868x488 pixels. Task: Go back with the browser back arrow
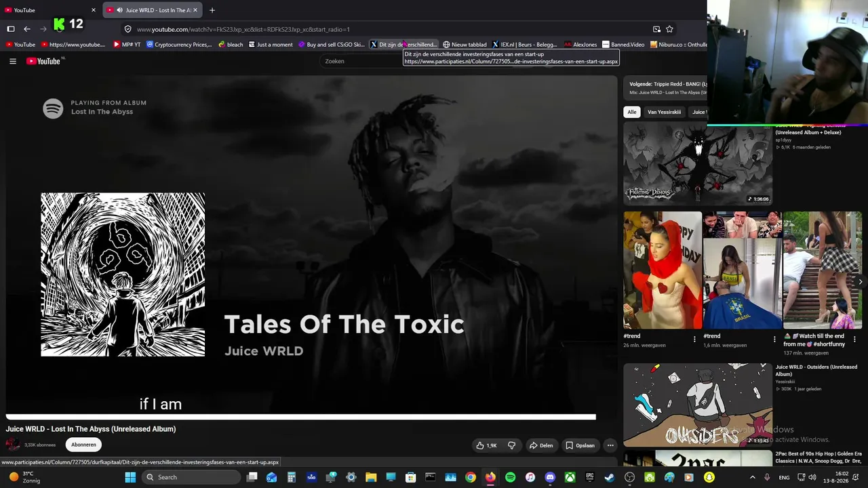27,29
